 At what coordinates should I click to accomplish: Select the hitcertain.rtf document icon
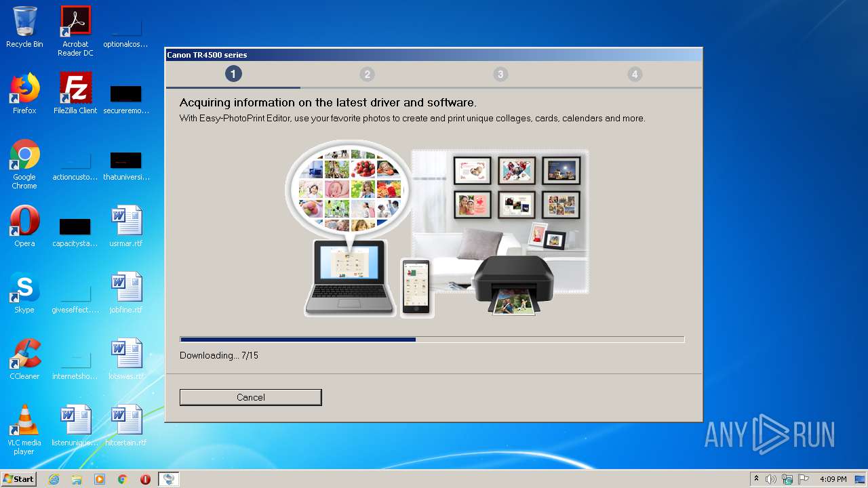(126, 426)
